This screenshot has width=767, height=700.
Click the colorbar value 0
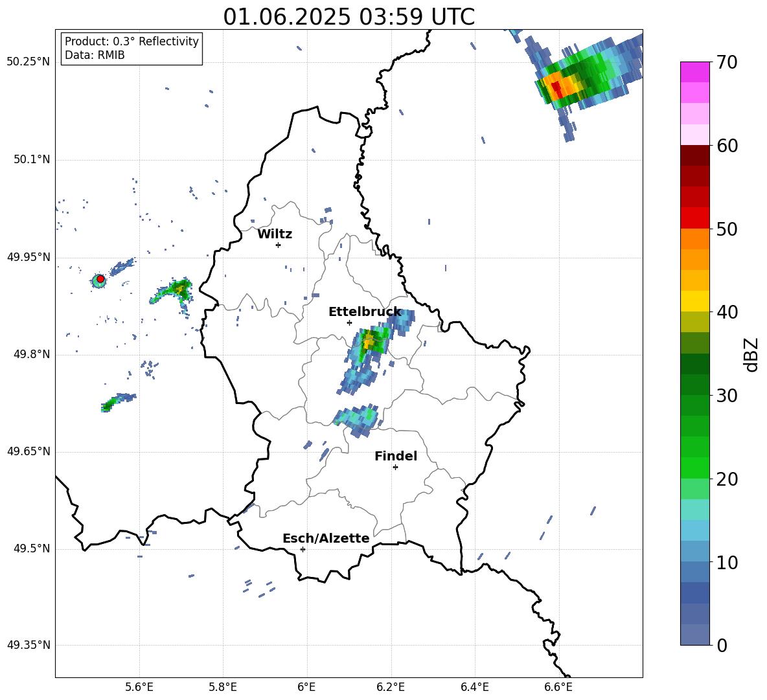point(722,645)
